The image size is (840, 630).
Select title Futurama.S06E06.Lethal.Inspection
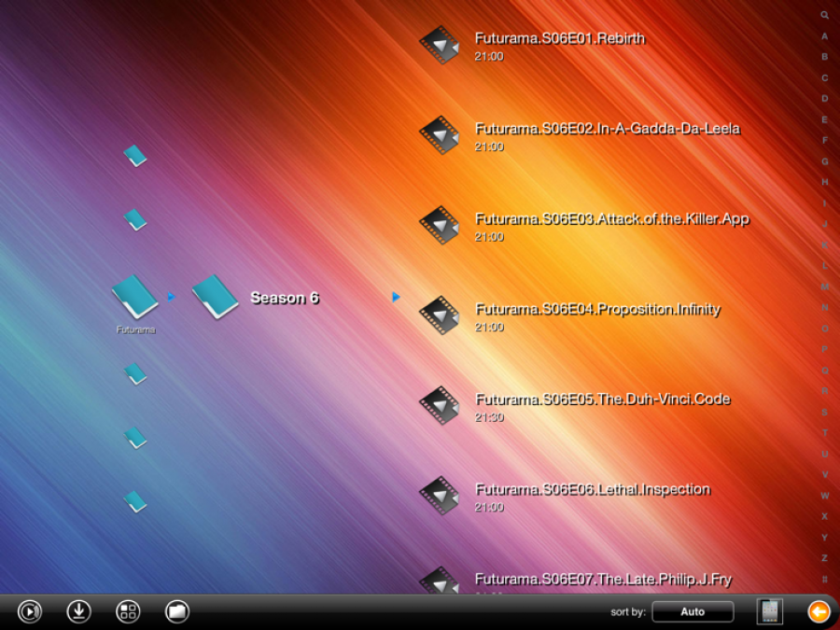[x=593, y=489]
